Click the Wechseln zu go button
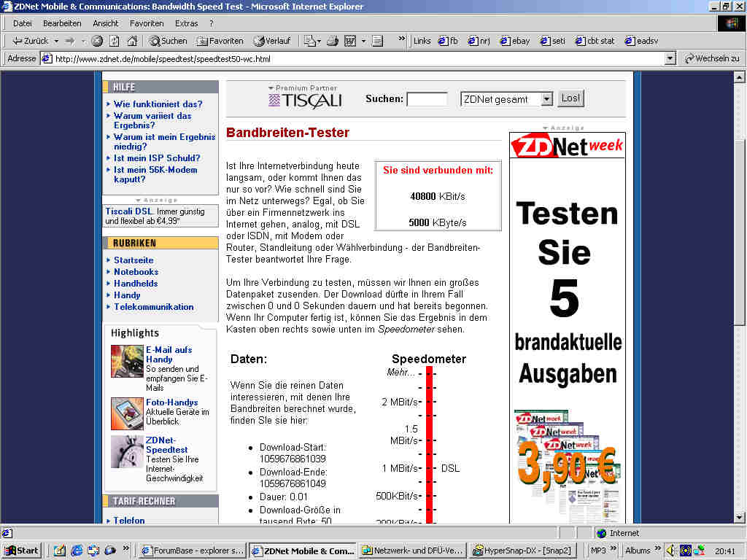This screenshot has width=747, height=560. point(712,58)
